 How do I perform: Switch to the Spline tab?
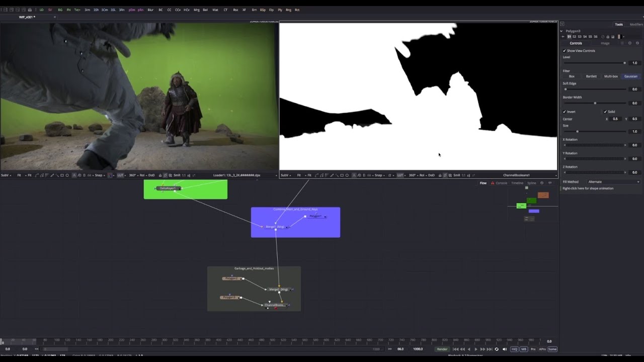click(x=532, y=183)
